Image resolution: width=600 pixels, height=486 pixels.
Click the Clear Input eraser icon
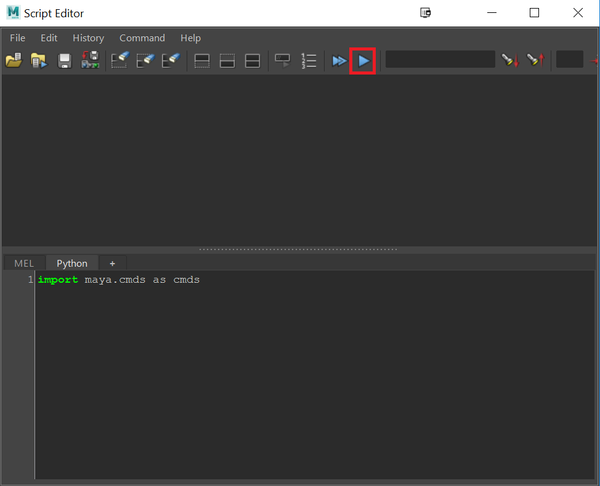pos(145,60)
